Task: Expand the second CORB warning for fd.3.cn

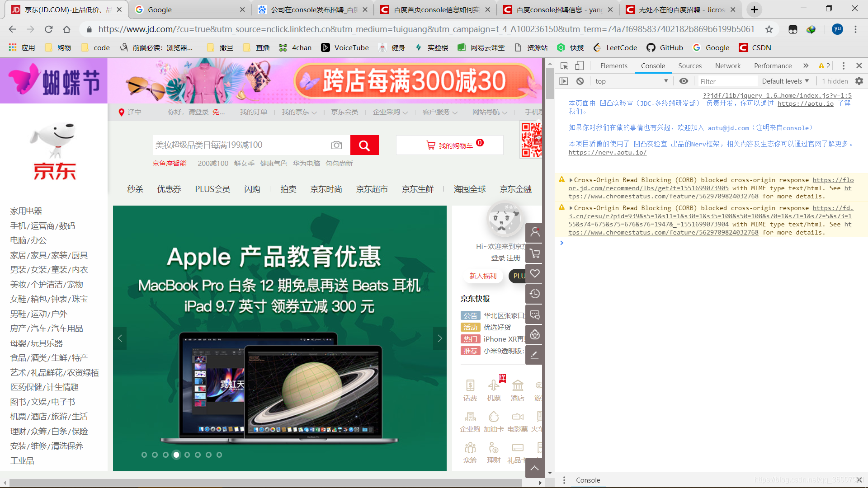Action: [x=571, y=208]
